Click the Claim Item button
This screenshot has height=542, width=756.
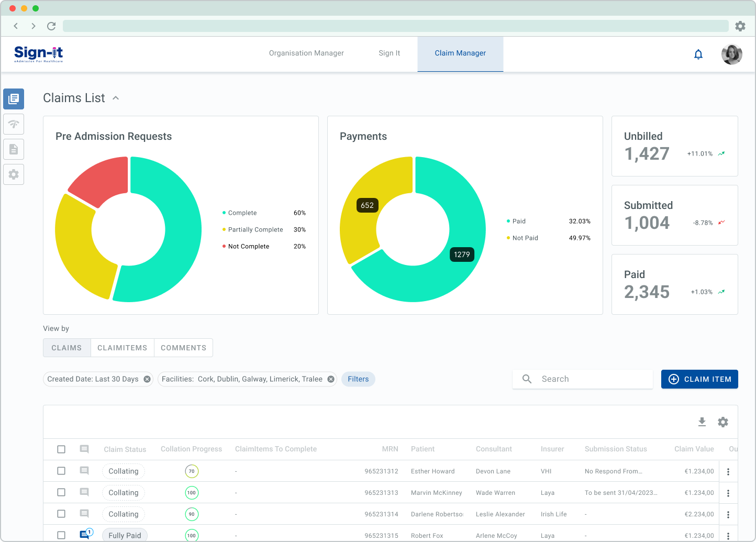699,379
